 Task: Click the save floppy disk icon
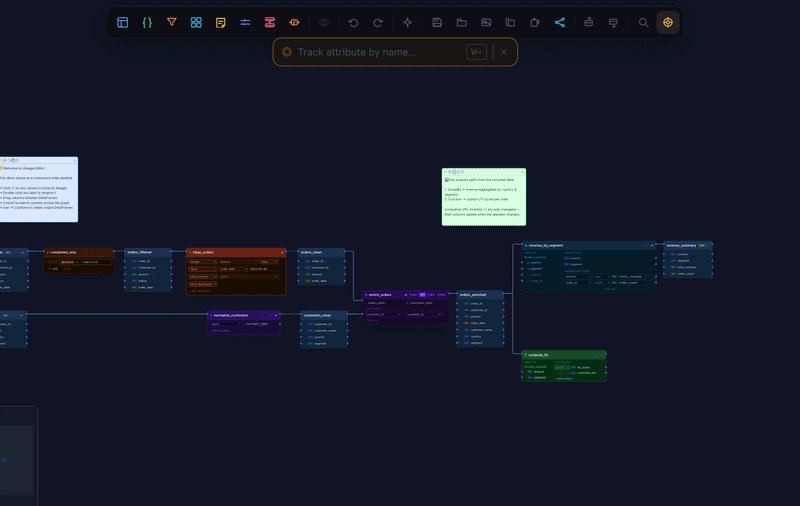[437, 22]
